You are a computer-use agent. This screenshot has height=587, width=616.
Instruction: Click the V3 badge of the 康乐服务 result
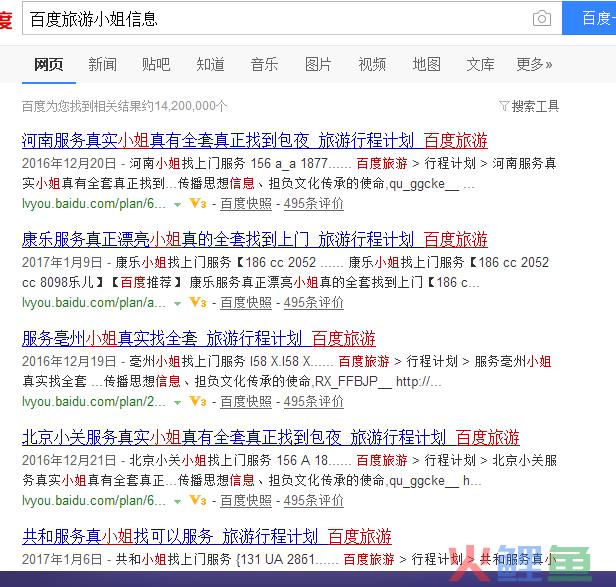[x=198, y=303]
